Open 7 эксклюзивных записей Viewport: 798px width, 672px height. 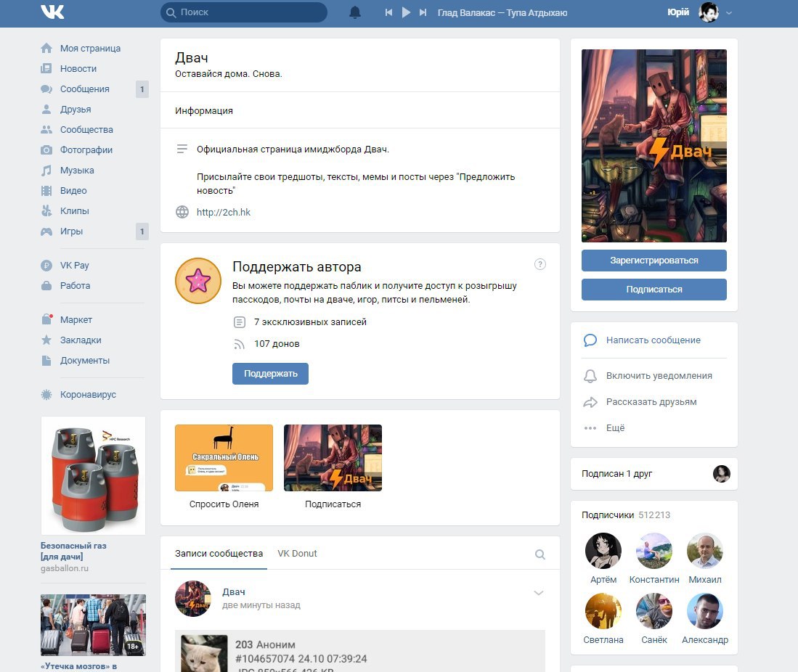(x=310, y=322)
